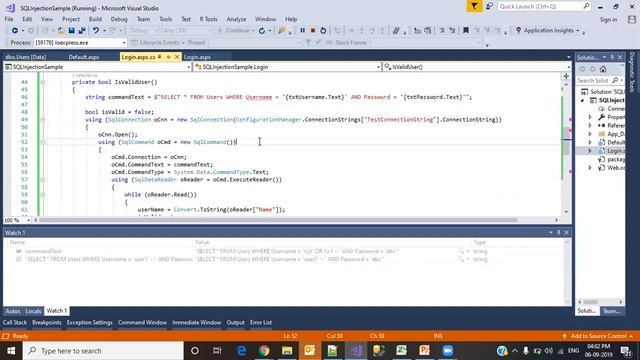Open the SQLInjectionSample project navigation dropdown

click(x=189, y=67)
